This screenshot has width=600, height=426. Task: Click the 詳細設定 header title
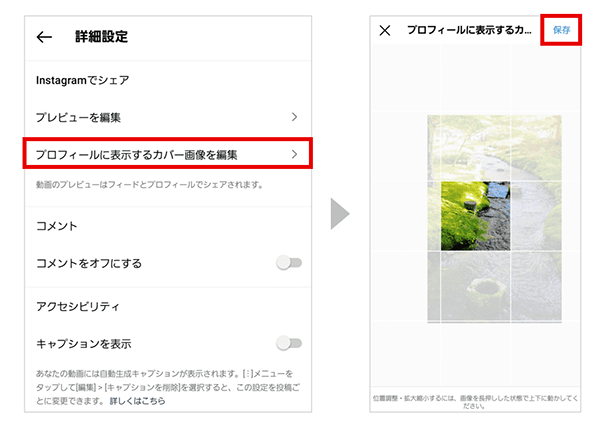[x=101, y=37]
